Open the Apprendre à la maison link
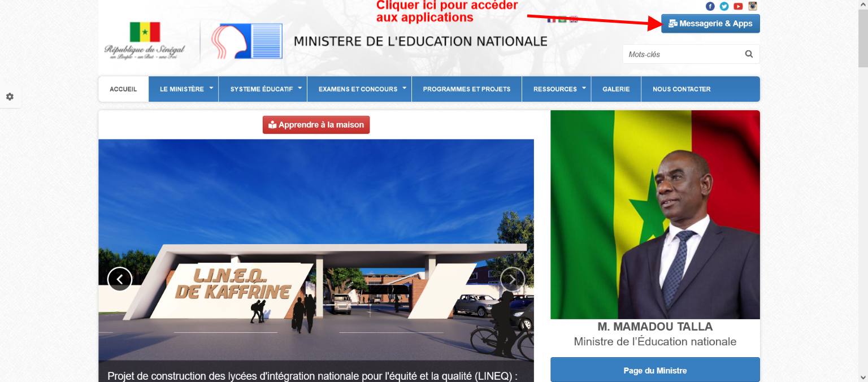868x382 pixels. coord(316,124)
